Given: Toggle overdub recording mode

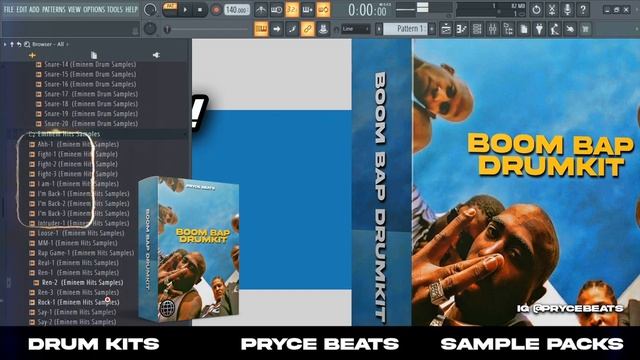Looking at the screenshot, I should click(x=307, y=9).
